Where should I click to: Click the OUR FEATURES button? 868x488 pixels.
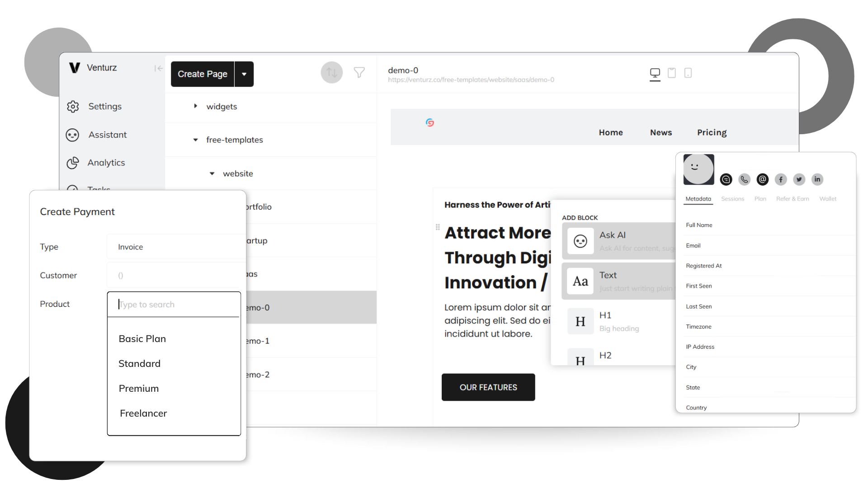(x=488, y=387)
